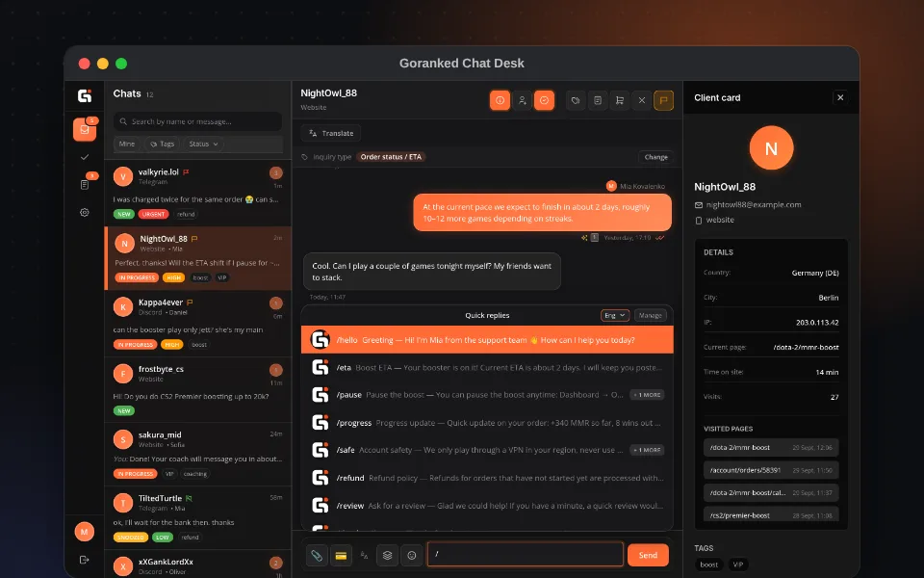Screen dimensions: 924x578
Task: Open the checkmark tasks icon in sidebar
Action: [x=85, y=157]
